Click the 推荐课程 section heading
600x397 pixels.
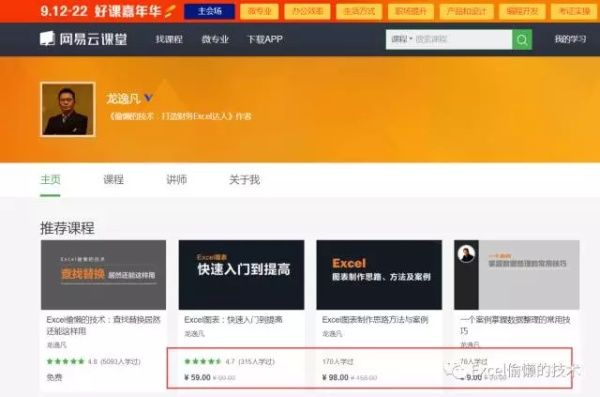[x=67, y=228]
